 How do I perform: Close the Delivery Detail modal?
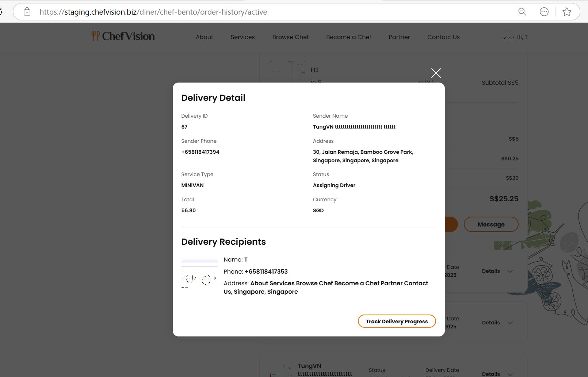(436, 73)
